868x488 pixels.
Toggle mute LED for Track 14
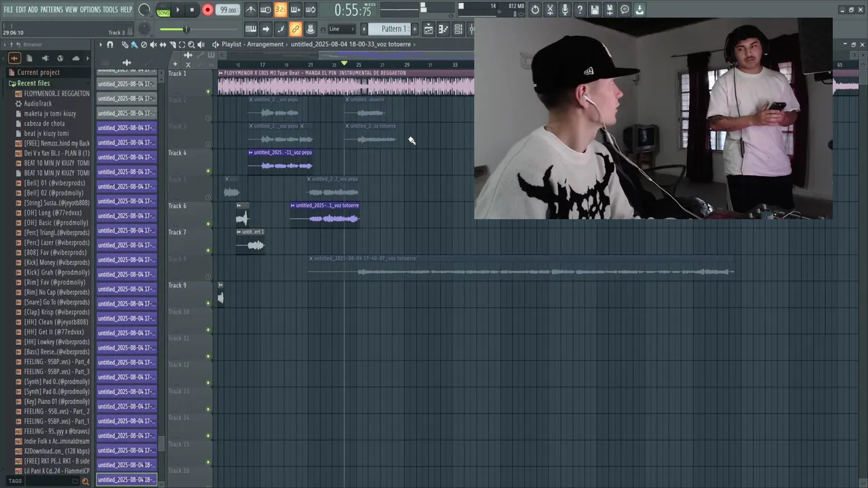208,436
